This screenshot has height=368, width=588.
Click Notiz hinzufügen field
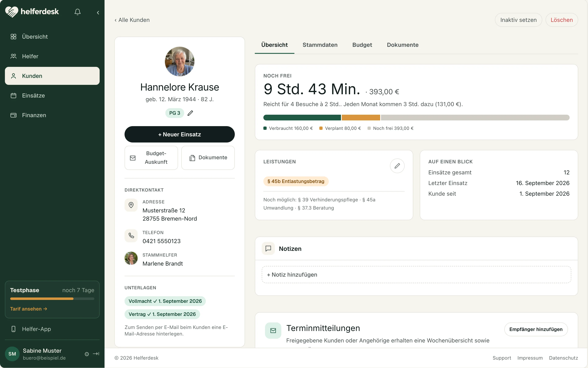(416, 275)
